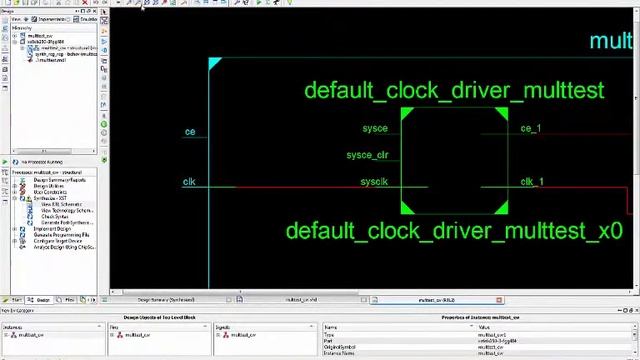Click the Configure Target Device icon
The width and height of the screenshot is (640, 360).
[x=23, y=241]
